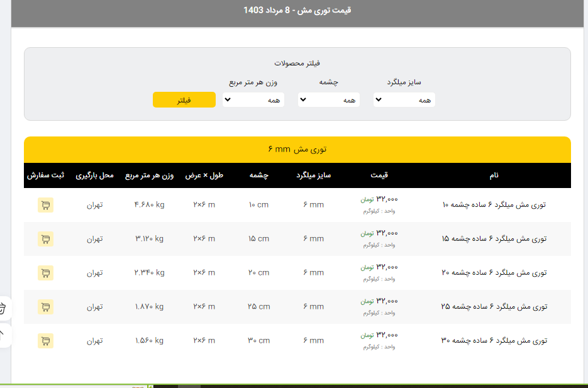Open the floating shopping basket at left edge
The image size is (588, 388).
click(x=3, y=308)
